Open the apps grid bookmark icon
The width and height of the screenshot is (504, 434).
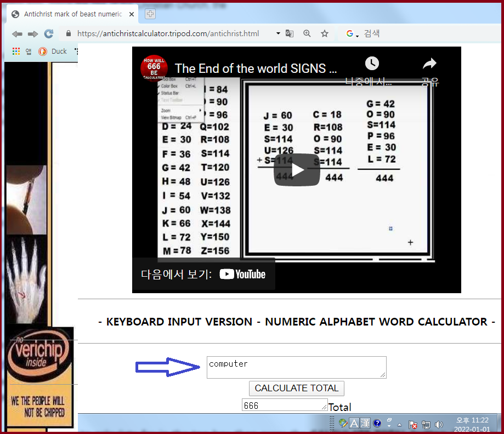[16, 52]
